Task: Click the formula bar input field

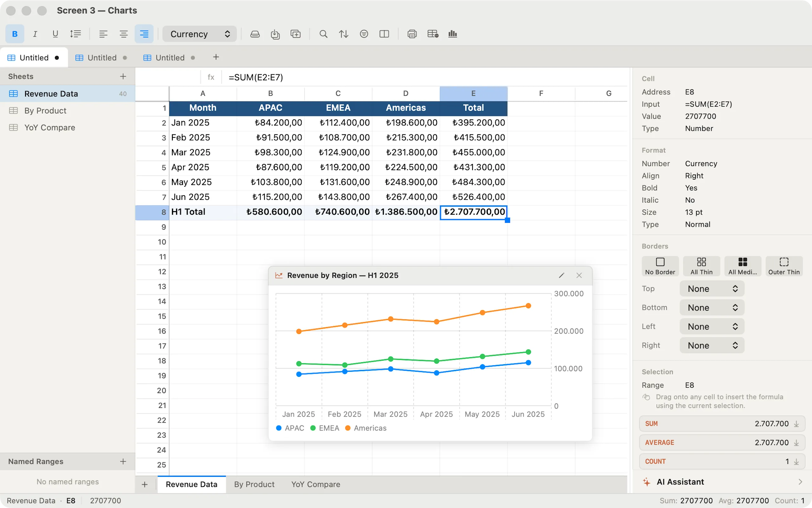Action: pyautogui.click(x=424, y=77)
